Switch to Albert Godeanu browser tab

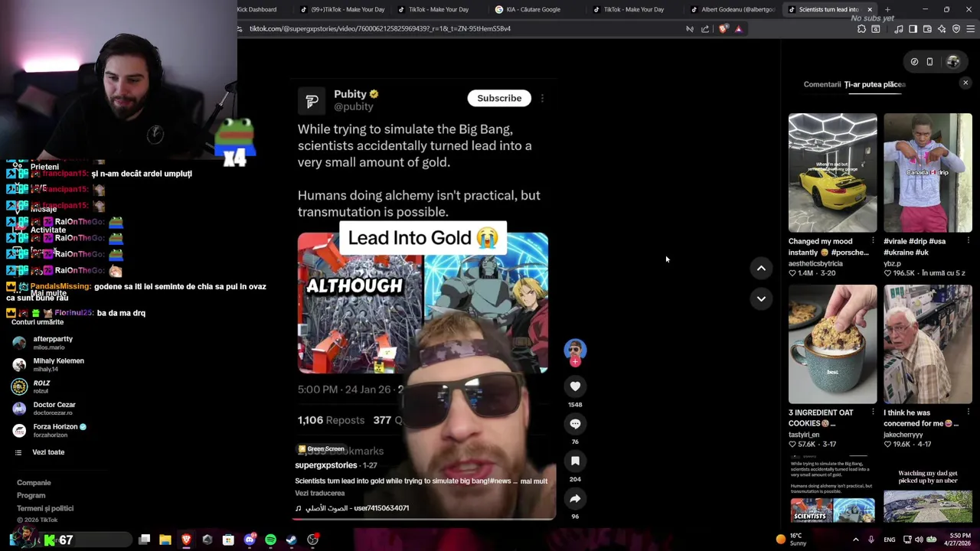(x=733, y=9)
